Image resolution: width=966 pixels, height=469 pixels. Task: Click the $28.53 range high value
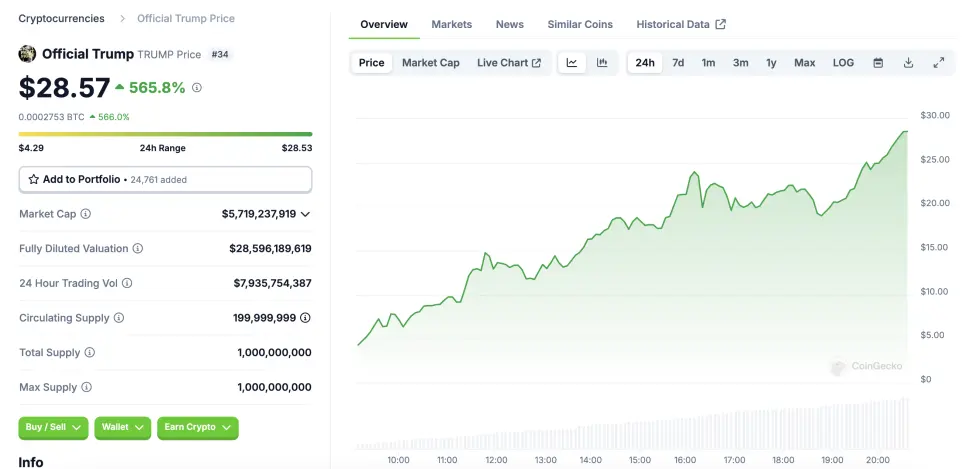coord(297,148)
